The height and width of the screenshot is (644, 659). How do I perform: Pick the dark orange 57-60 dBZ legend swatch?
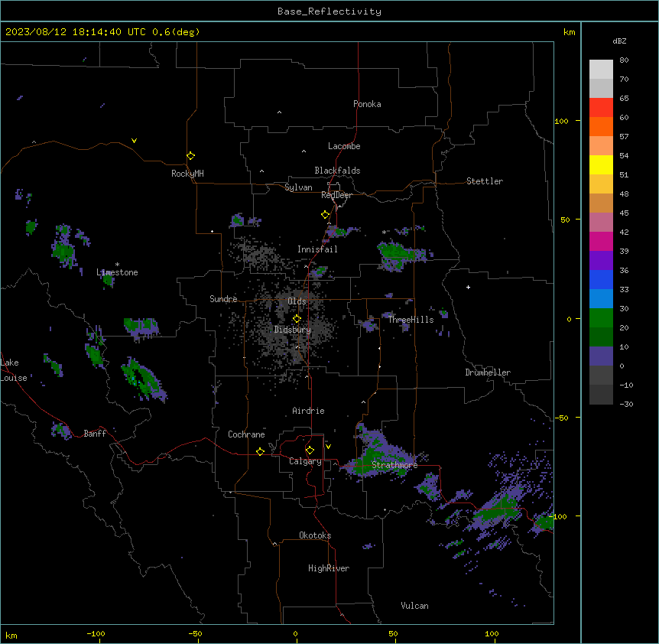pos(601,126)
